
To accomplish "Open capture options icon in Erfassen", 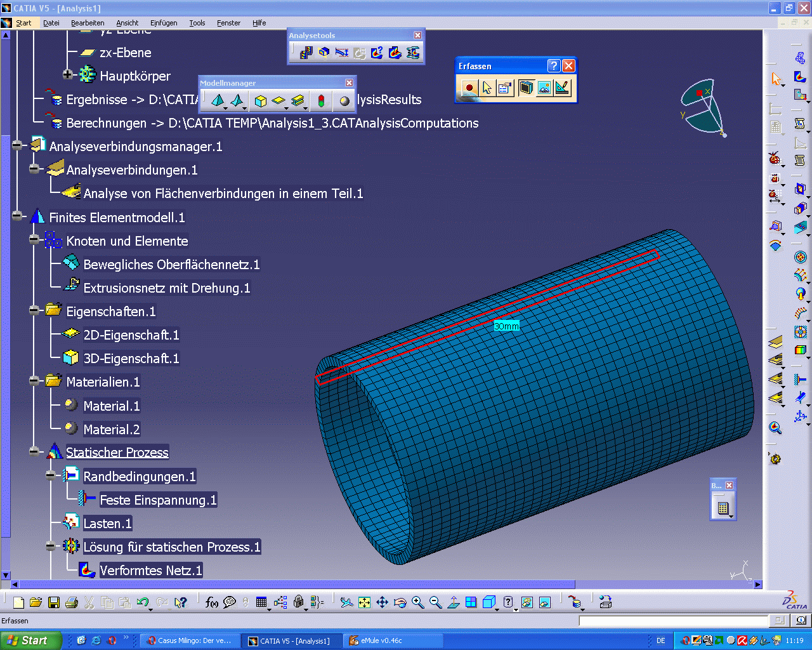I will coord(505,88).
